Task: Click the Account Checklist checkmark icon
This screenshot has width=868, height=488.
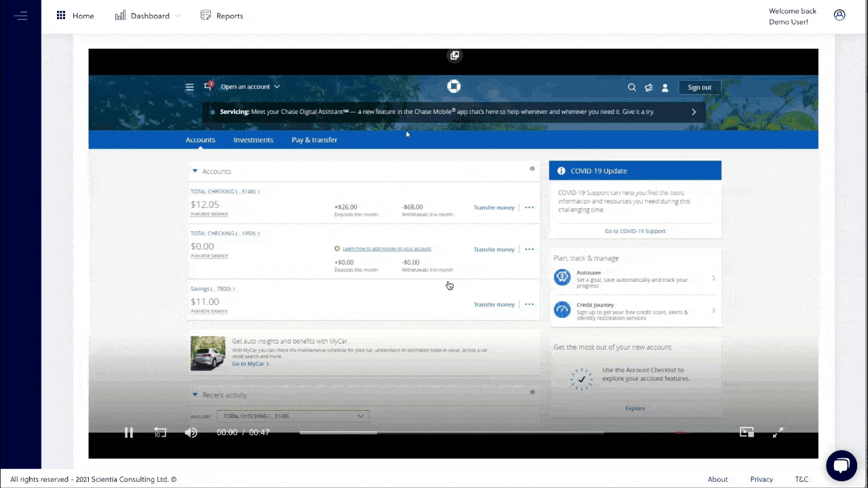Action: [x=581, y=379]
